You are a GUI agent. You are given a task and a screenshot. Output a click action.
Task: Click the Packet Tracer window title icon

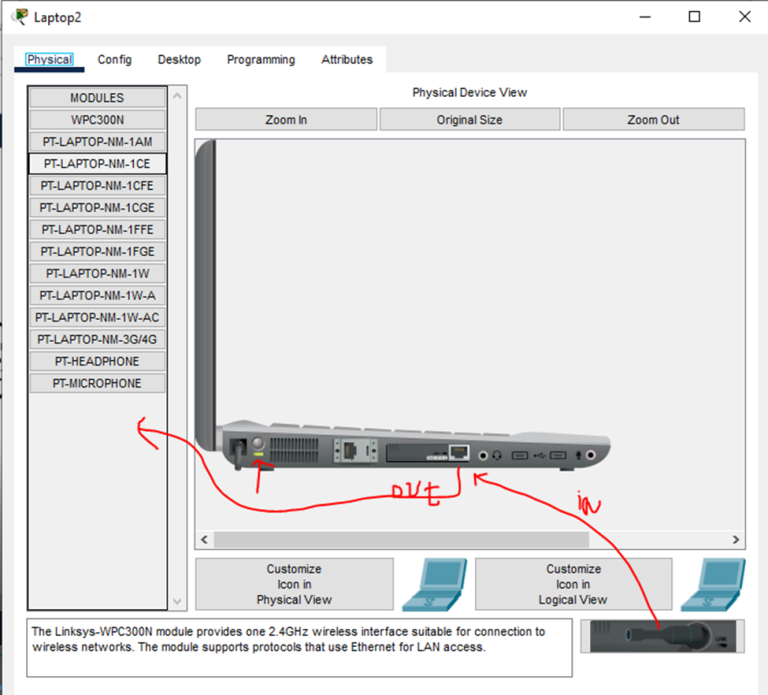20,17
